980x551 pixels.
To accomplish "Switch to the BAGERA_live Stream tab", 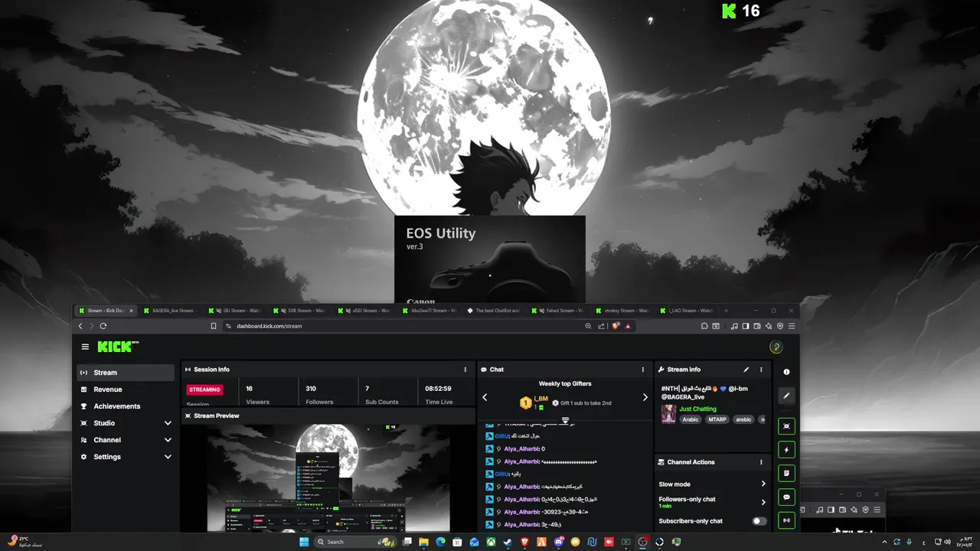I will pos(171,311).
